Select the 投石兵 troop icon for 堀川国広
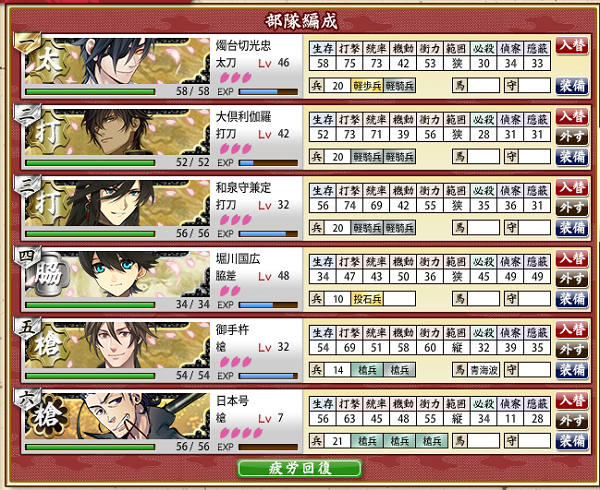This screenshot has height=490, width=600. click(367, 299)
